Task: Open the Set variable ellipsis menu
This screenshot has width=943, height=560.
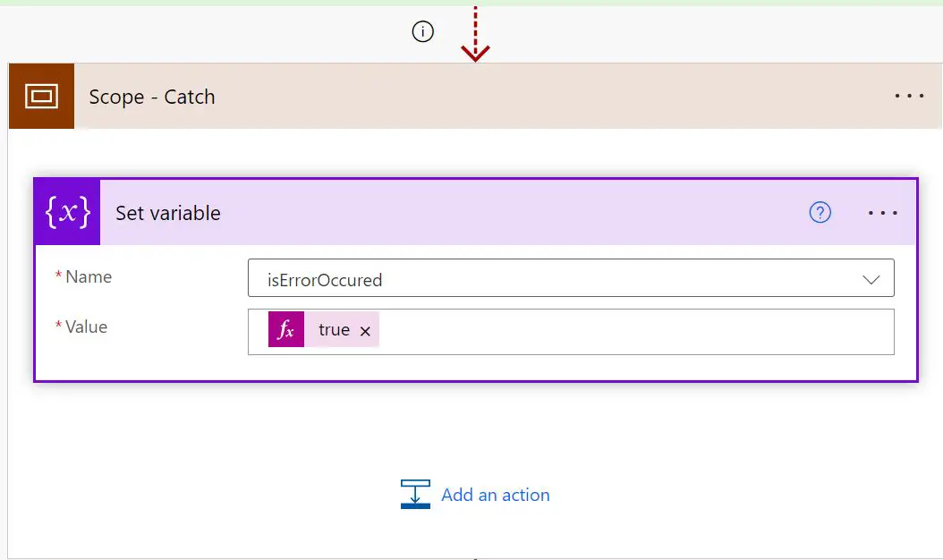Action: pos(882,213)
